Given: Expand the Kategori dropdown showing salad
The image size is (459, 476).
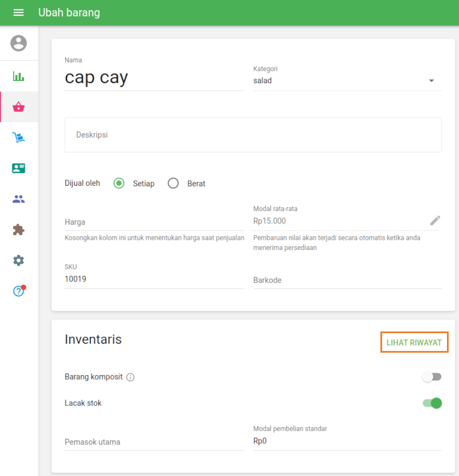Looking at the screenshot, I should pos(347,81).
